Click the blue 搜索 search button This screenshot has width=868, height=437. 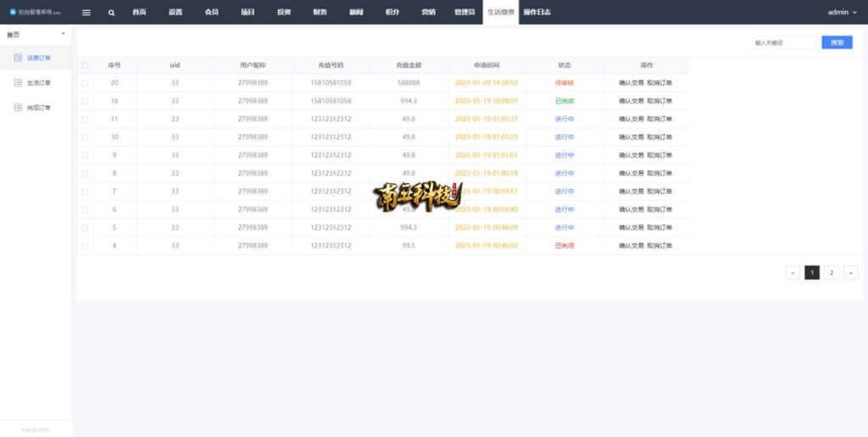(x=837, y=42)
